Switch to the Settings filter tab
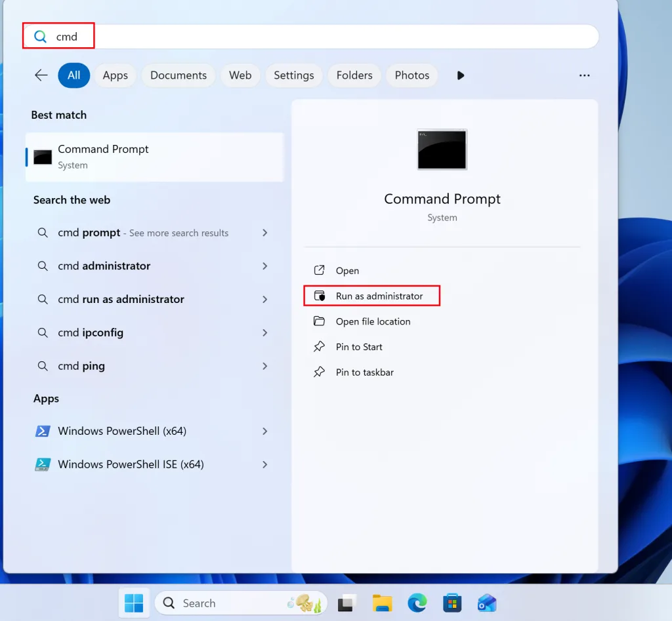 294,75
